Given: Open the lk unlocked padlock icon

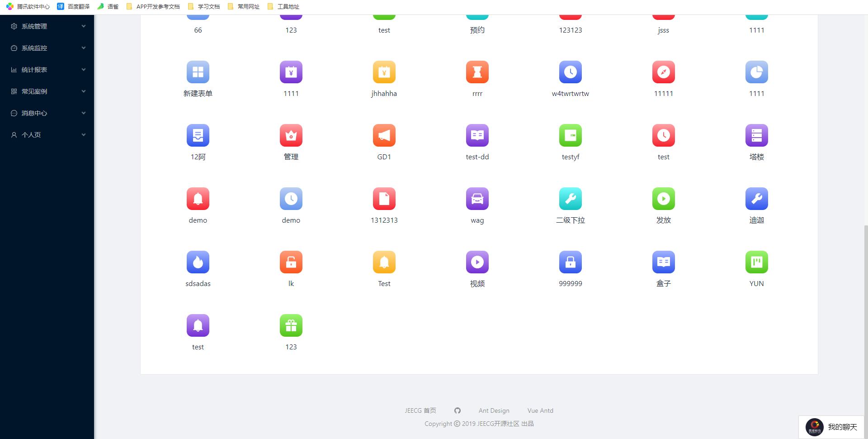Looking at the screenshot, I should (291, 262).
